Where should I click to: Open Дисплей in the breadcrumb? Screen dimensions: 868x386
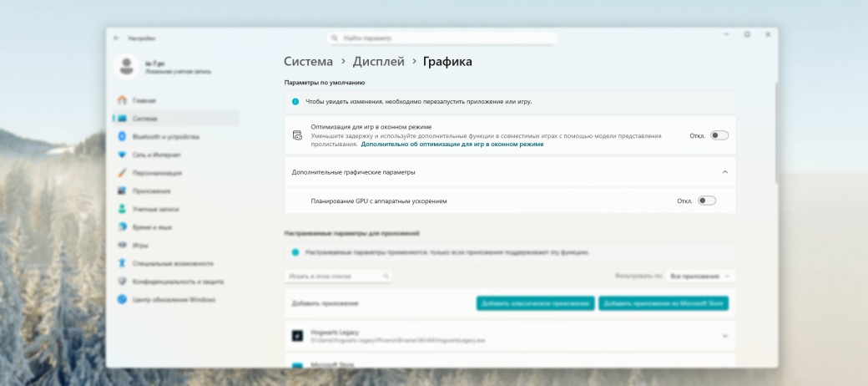[379, 62]
